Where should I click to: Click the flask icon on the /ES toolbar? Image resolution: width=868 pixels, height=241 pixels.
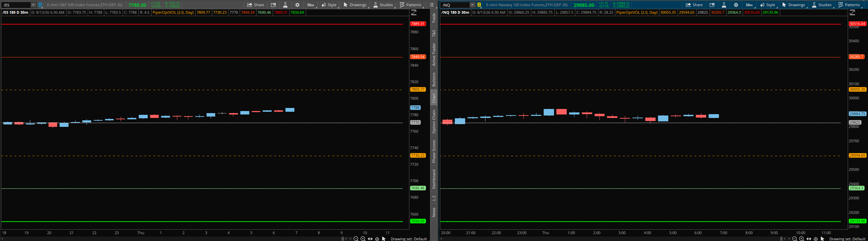tap(285, 5)
